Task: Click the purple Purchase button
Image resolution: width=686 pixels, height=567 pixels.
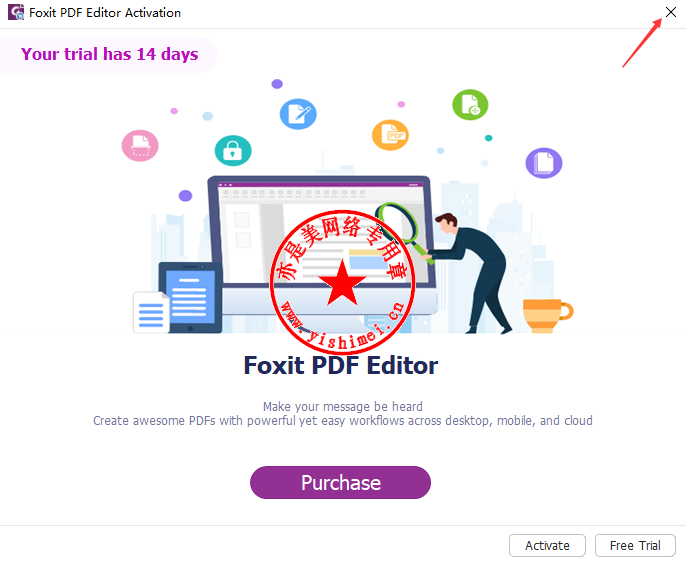Action: (x=340, y=483)
